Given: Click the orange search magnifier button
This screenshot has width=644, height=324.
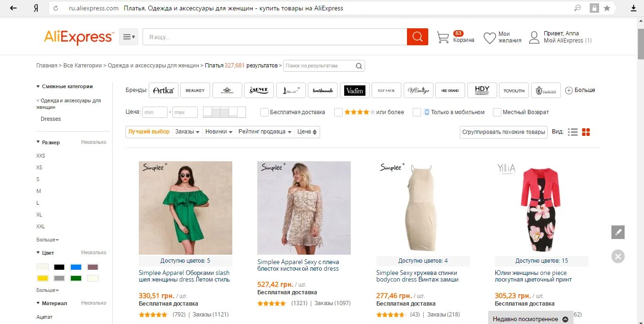Looking at the screenshot, I should (417, 37).
